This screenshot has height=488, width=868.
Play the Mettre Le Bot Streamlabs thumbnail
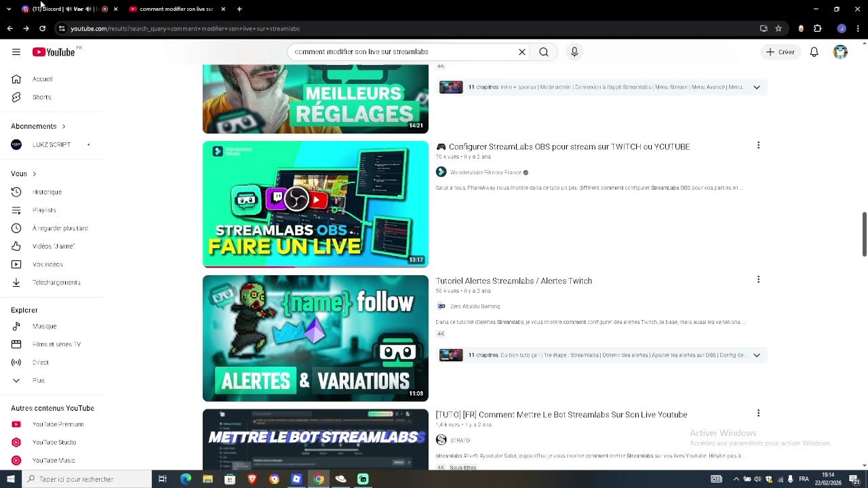[315, 439]
